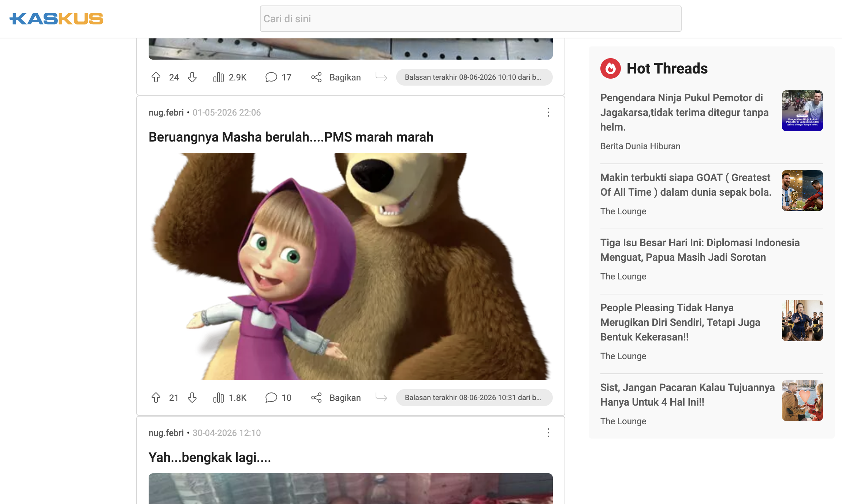
Task: Open Berita Dunia Hiburan category
Action: click(640, 146)
